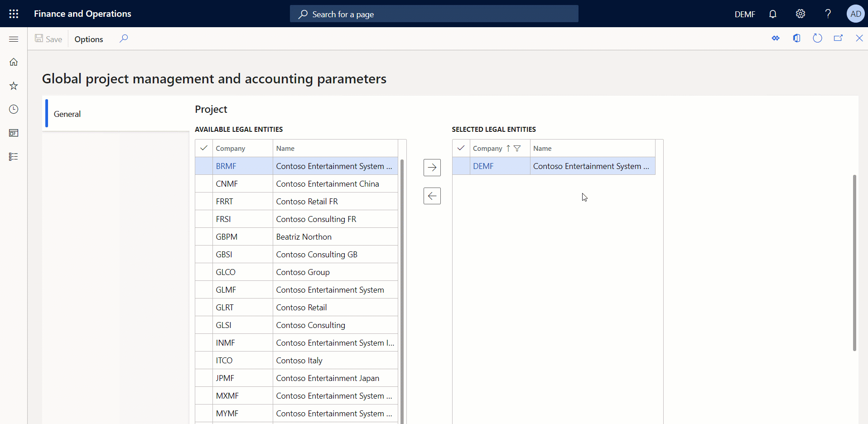This screenshot has width=868, height=424.
Task: Select the GLRT company cell
Action: click(243, 307)
